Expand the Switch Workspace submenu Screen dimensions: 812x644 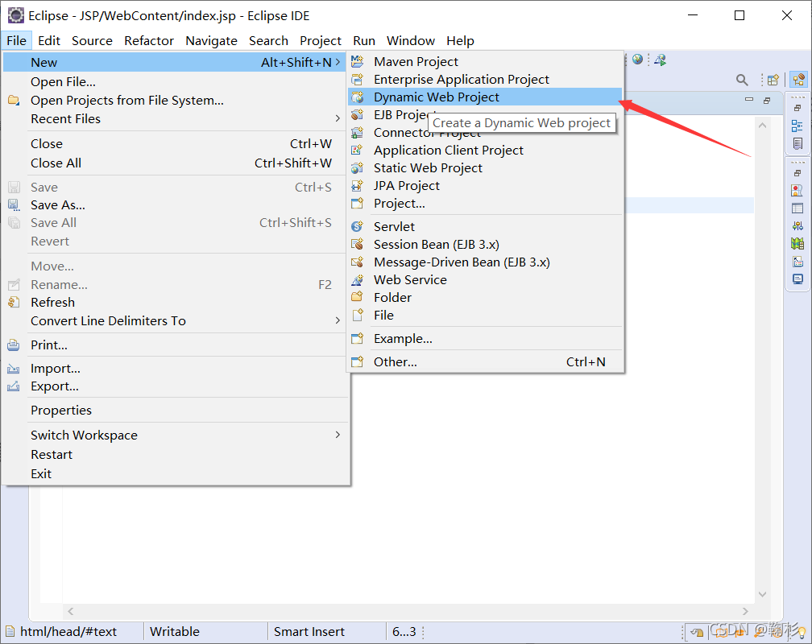[338, 435]
